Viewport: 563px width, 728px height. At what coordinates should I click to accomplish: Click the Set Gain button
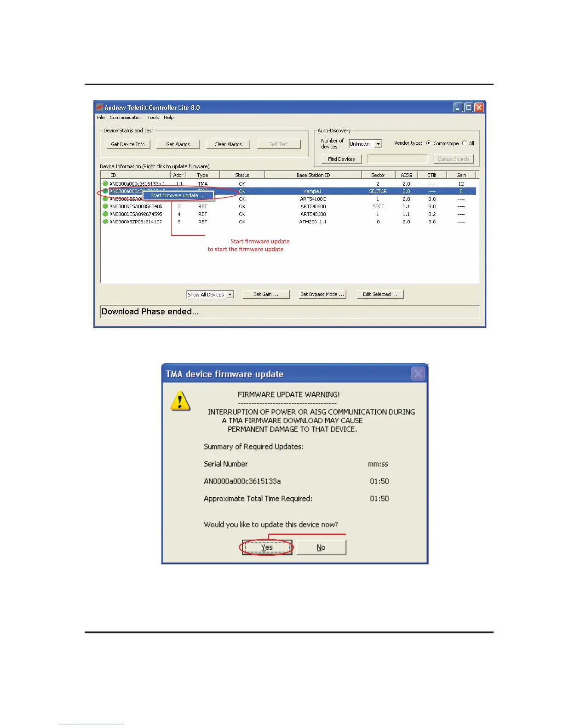[x=266, y=294]
